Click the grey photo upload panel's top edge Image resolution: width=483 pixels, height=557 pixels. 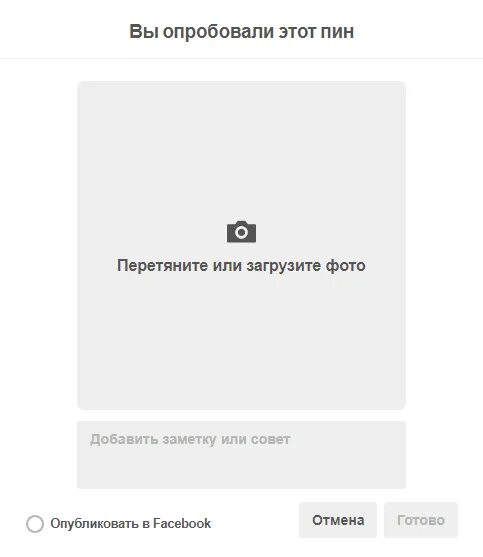[x=242, y=82]
